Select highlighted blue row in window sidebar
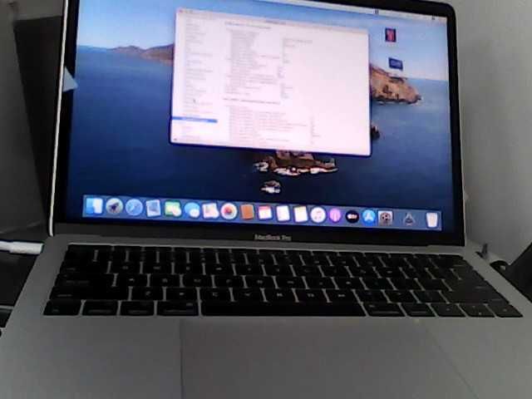Screen dimensions: 532x399 pos(195,119)
